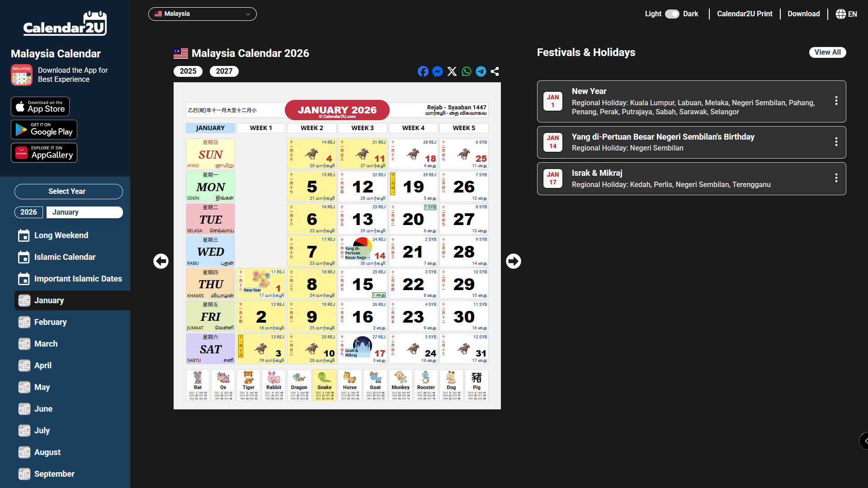Open the New Year holiday card
Screen dimensions: 868x488
(691, 101)
